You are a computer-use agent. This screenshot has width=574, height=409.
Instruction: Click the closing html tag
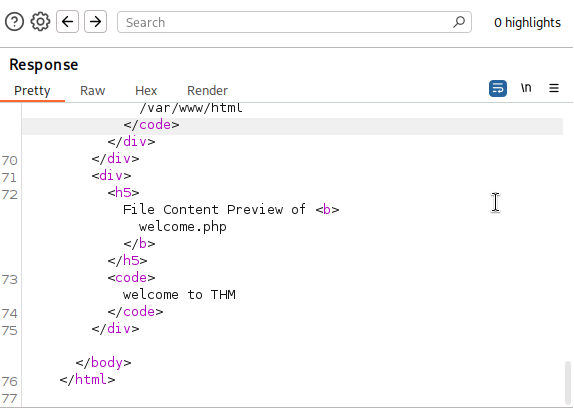[x=87, y=379]
